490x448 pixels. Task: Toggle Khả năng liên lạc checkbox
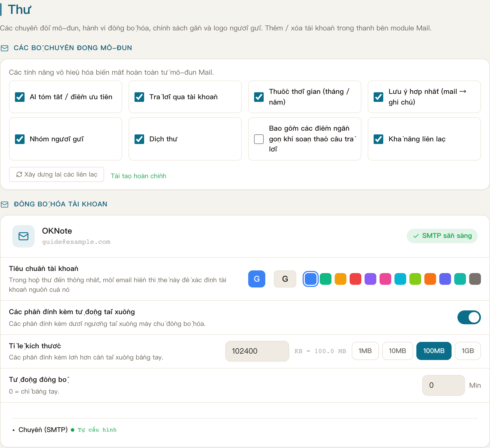pyautogui.click(x=378, y=139)
